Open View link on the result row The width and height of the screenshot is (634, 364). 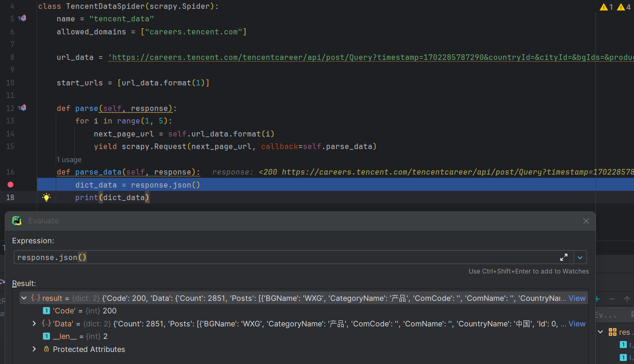point(577,298)
